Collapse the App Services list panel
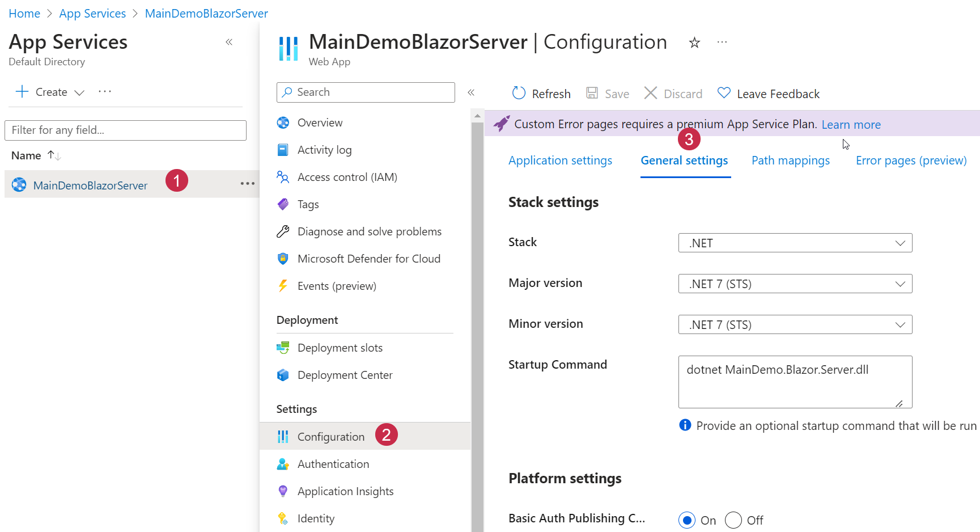Viewport: 980px width, 532px height. tap(229, 42)
